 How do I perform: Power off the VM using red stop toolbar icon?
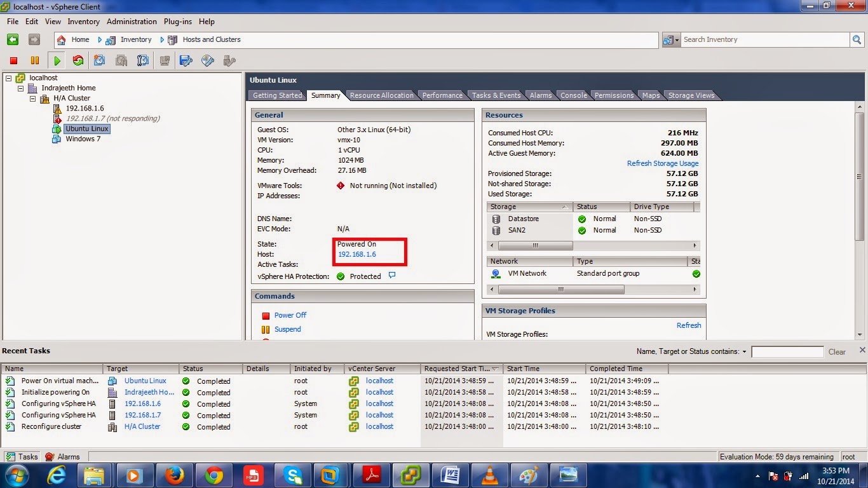(13, 60)
